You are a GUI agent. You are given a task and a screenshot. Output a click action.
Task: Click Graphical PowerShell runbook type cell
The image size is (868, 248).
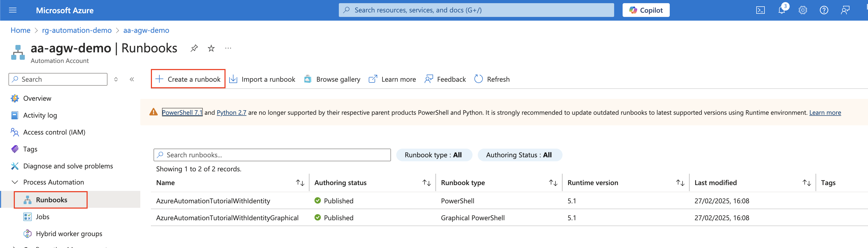pyautogui.click(x=473, y=218)
